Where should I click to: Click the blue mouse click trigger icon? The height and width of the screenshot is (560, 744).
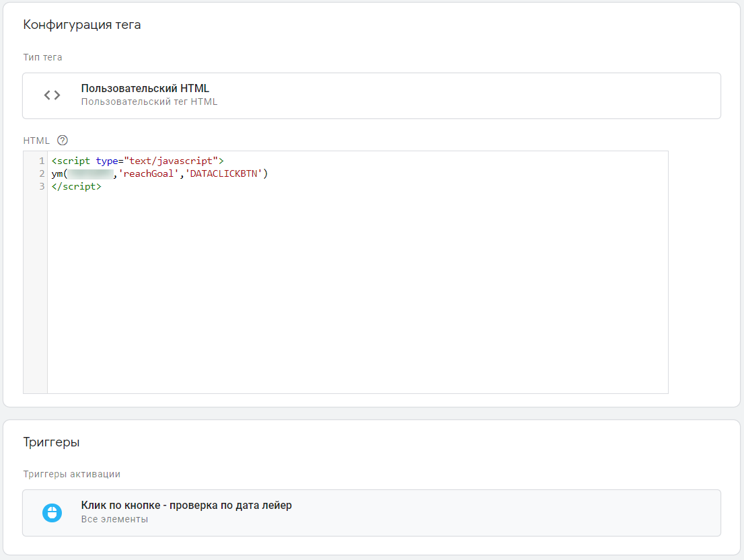click(52, 512)
